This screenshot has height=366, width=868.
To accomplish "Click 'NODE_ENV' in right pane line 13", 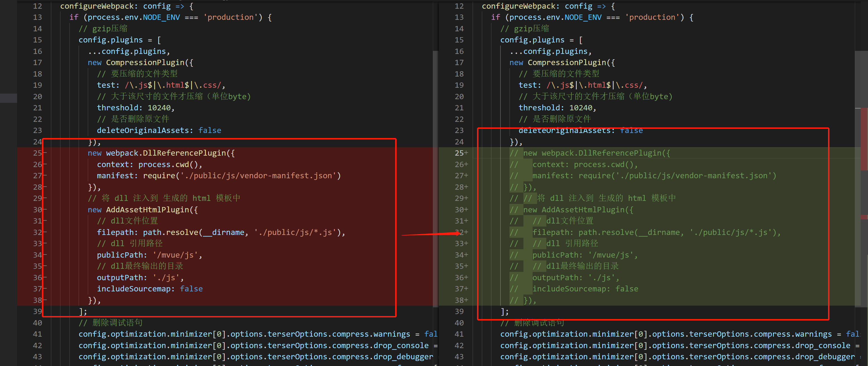I will pyautogui.click(x=583, y=17).
